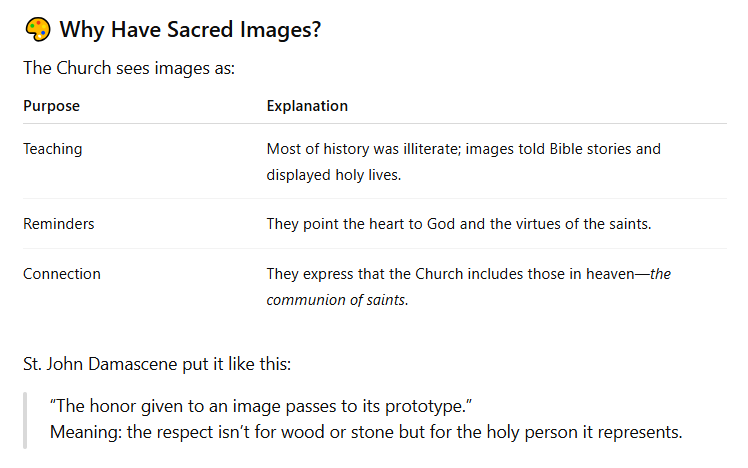Click the "displayed holy lives." text line

pos(333,174)
